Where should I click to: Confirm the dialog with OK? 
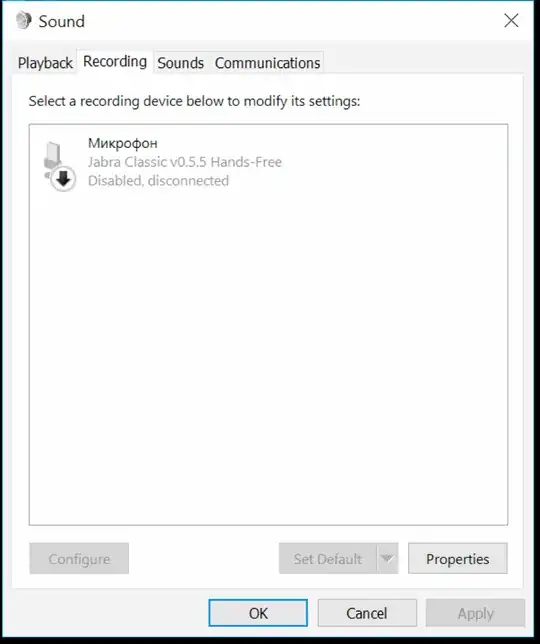(x=258, y=613)
